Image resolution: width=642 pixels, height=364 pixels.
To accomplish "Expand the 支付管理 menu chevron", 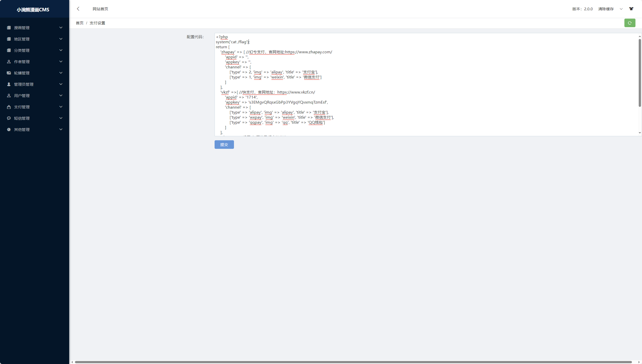I will (x=61, y=107).
